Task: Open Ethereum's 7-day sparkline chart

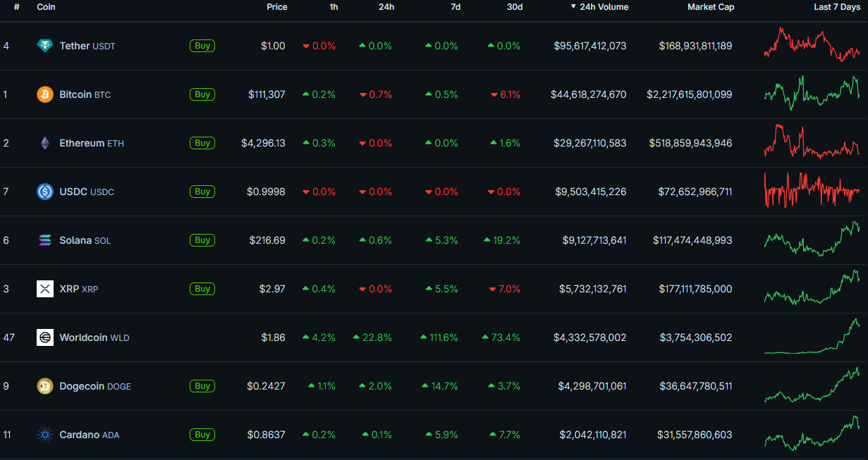Action: coord(812,141)
